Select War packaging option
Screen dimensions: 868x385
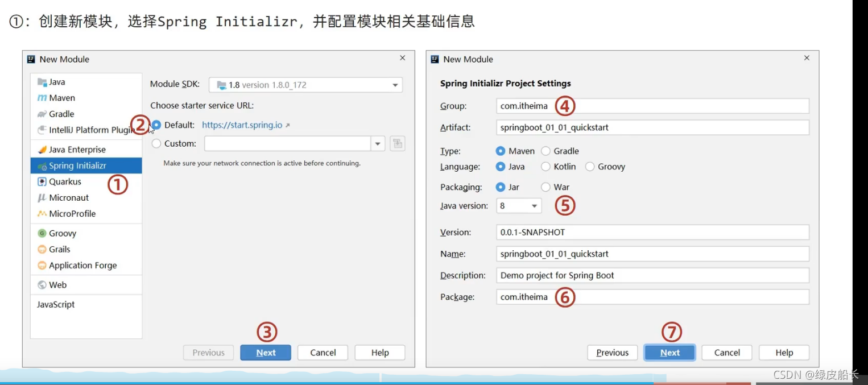tap(545, 187)
